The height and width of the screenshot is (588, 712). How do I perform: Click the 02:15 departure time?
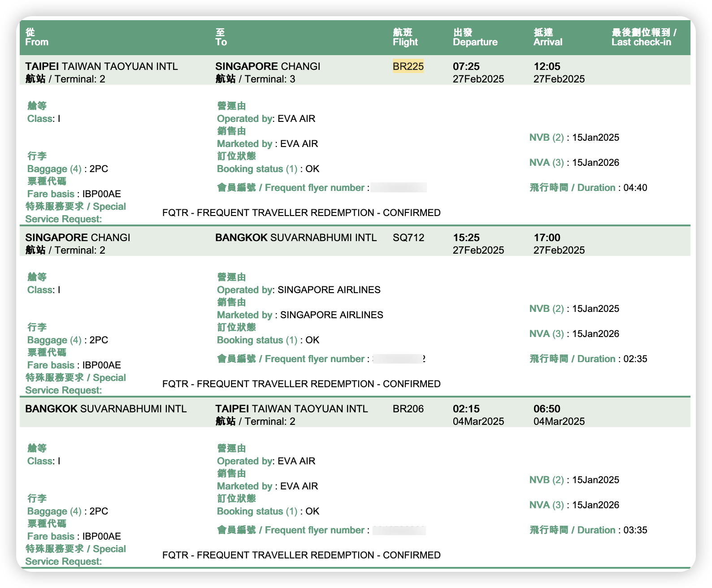click(x=466, y=409)
